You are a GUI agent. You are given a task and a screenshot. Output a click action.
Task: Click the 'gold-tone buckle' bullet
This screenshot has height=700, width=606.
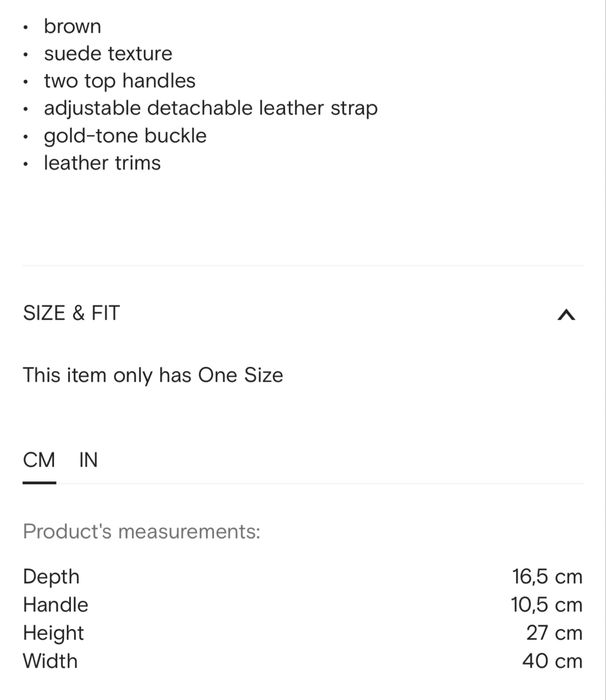pos(125,135)
